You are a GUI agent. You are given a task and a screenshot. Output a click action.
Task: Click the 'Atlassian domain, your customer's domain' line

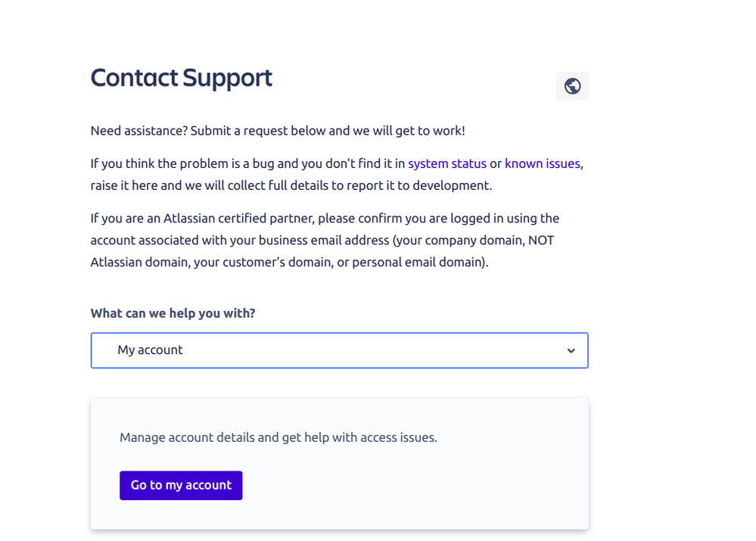[x=289, y=263]
